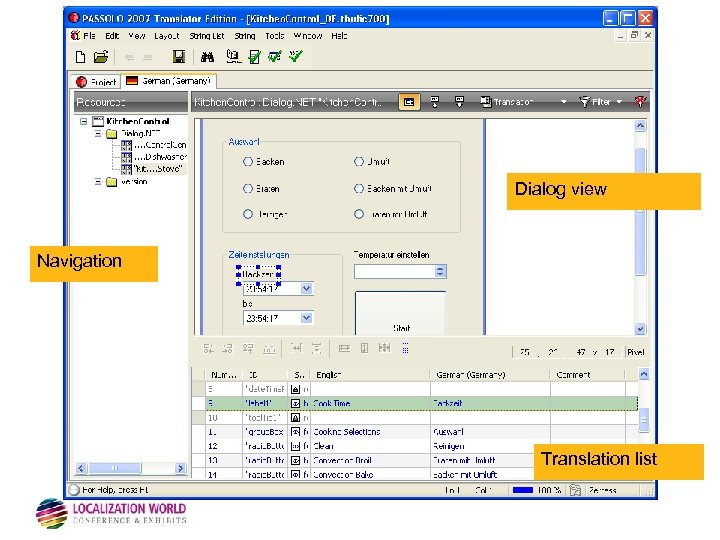Select the Braten mit Umluft radio button
Image resolution: width=720 pixels, height=540 pixels.
pos(359,214)
